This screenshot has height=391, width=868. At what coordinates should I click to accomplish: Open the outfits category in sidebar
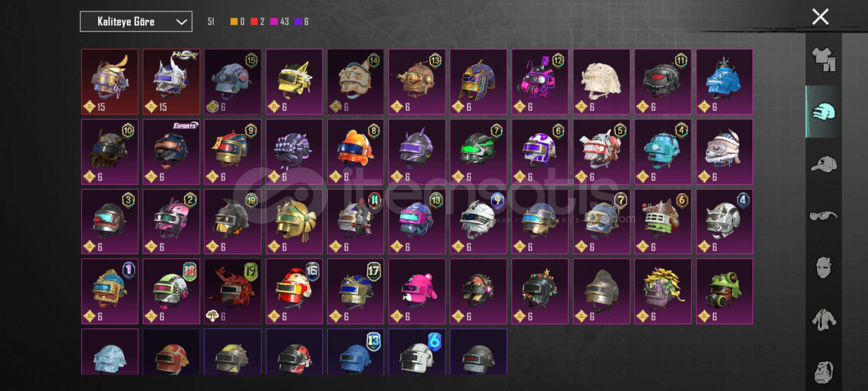(824, 59)
